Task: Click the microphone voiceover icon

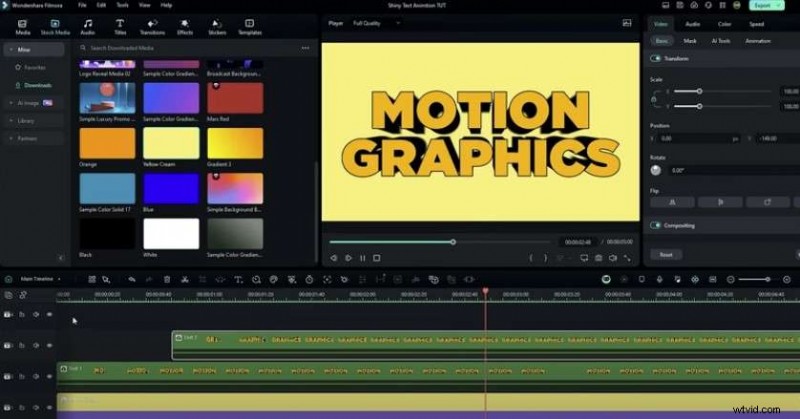Action: coord(659,280)
